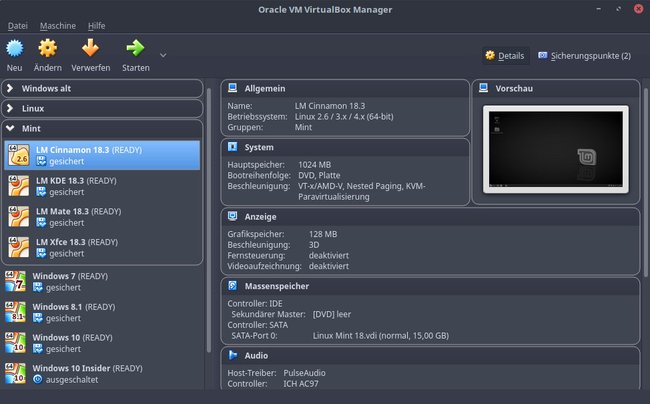650x404 pixels.
Task: Open settings with the Ändern gear icon
Action: [48, 48]
